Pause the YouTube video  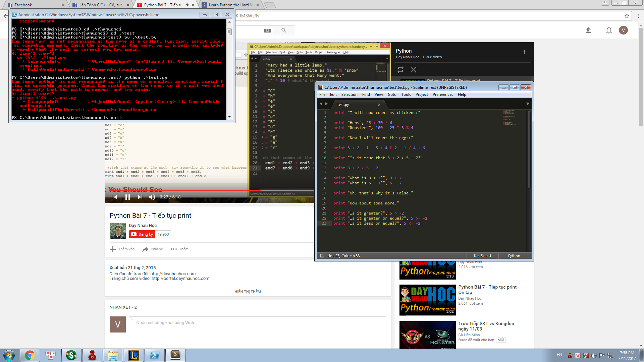pos(127,197)
